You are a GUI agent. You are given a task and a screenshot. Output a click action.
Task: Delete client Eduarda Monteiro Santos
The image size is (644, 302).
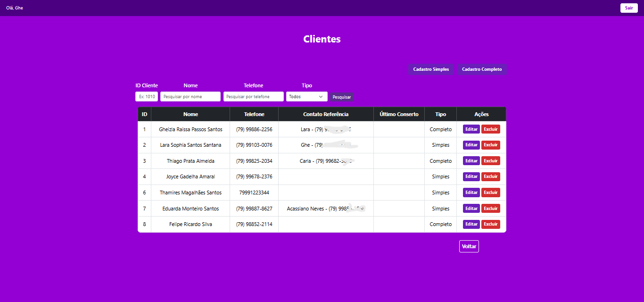[x=491, y=209]
